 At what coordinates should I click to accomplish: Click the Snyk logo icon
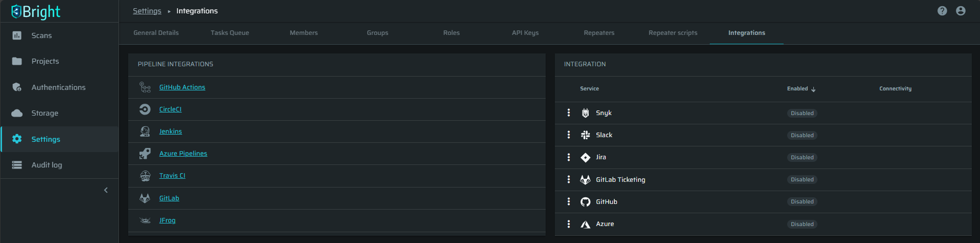pyautogui.click(x=585, y=113)
